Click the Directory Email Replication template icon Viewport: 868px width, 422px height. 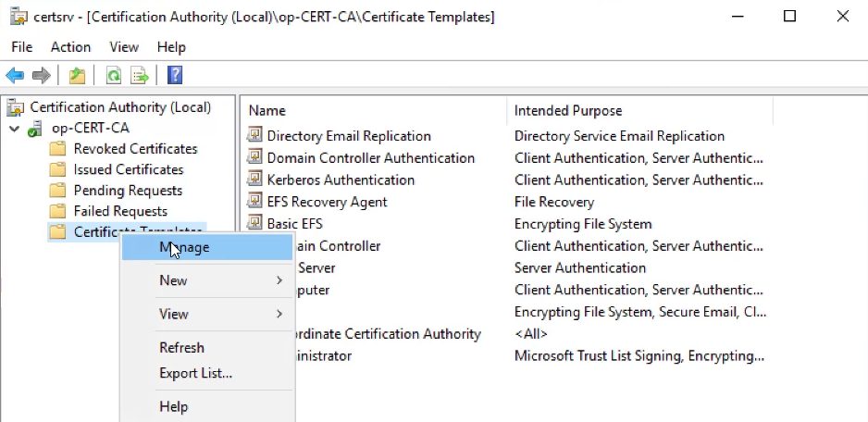tap(254, 136)
